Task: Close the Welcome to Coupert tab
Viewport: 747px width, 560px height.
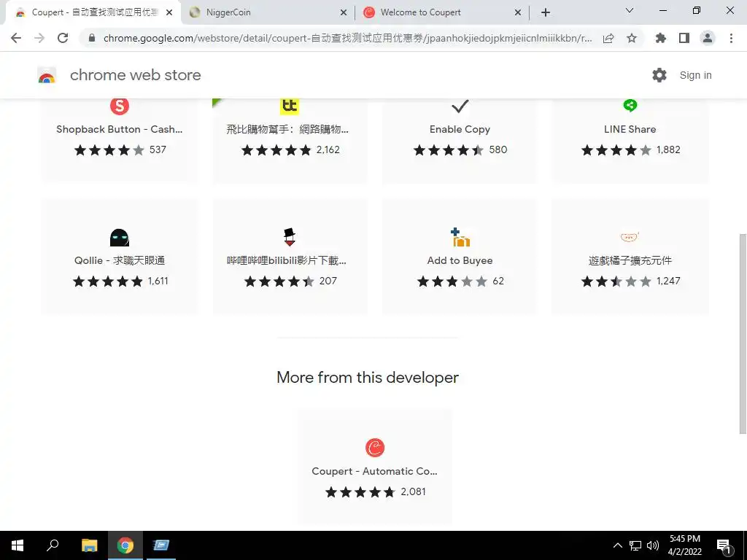Action: (x=518, y=12)
